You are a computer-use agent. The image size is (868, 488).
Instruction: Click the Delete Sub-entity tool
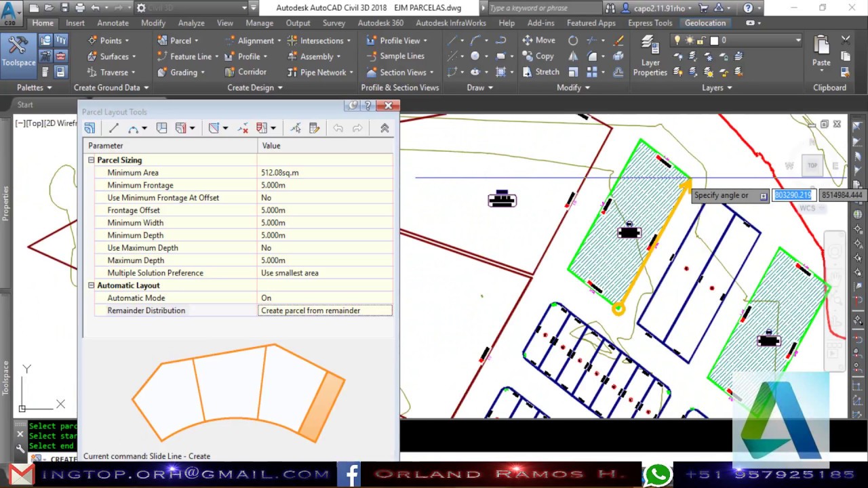click(243, 128)
